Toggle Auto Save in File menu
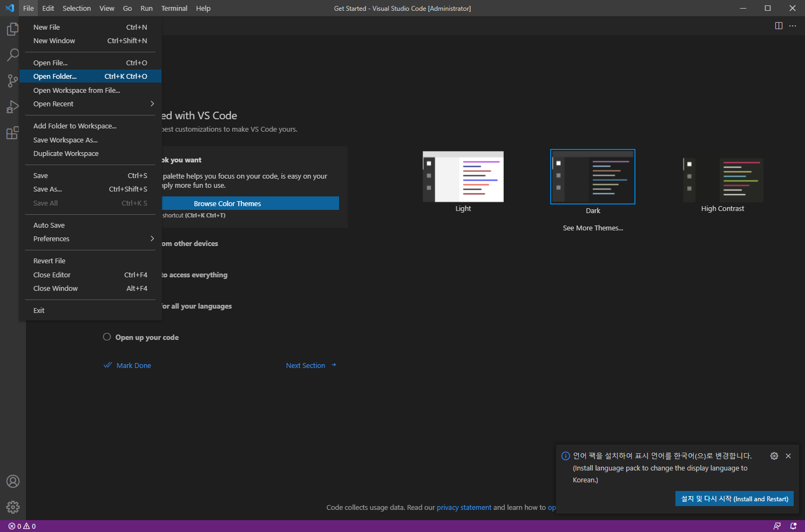 click(90, 225)
